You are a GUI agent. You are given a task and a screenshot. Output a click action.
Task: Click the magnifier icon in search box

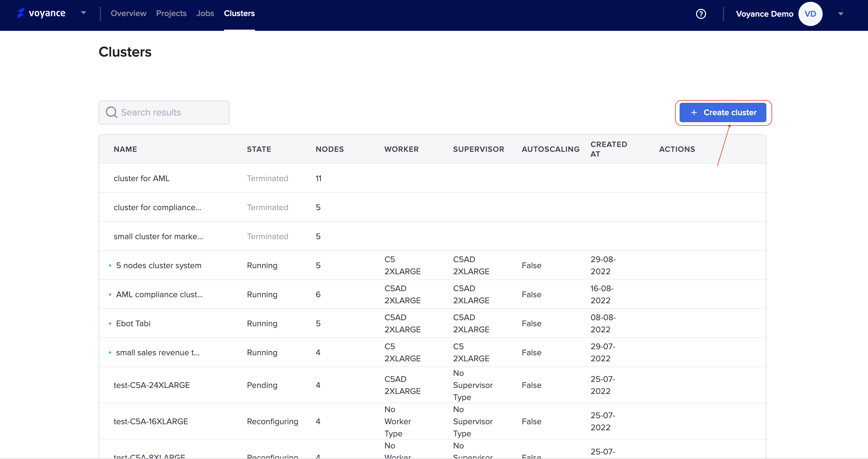[x=112, y=112]
